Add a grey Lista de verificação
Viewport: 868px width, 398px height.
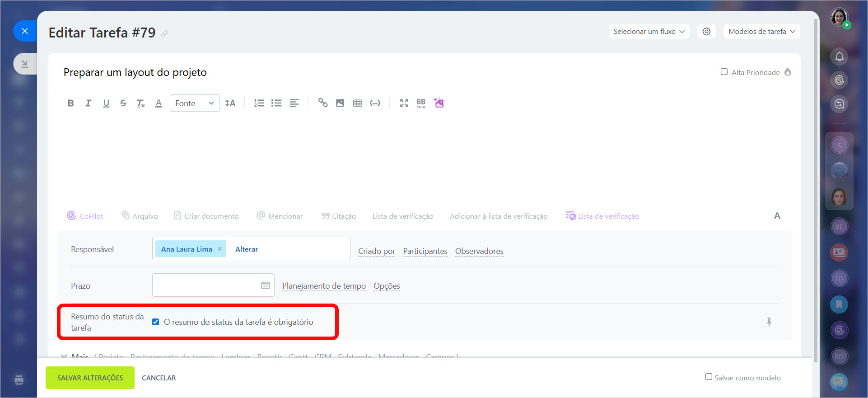[403, 216]
